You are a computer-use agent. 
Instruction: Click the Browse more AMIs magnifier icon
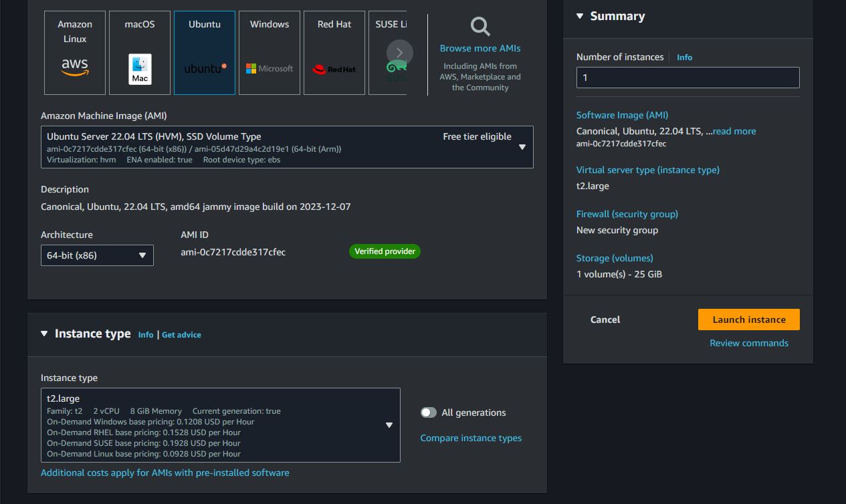pos(480,27)
